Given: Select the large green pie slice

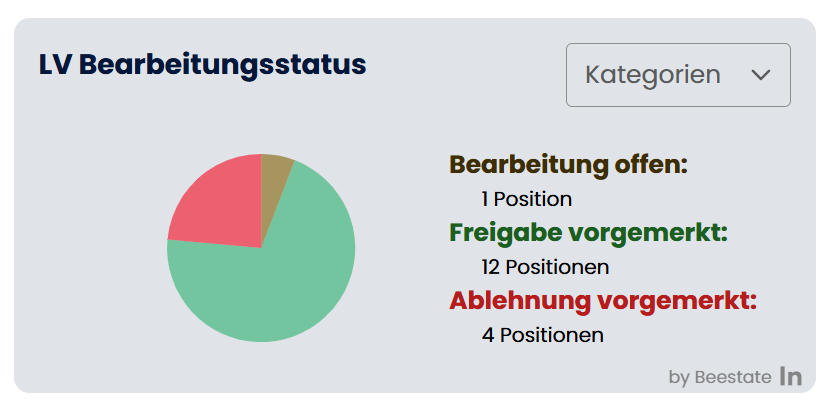Looking at the screenshot, I should (x=280, y=290).
